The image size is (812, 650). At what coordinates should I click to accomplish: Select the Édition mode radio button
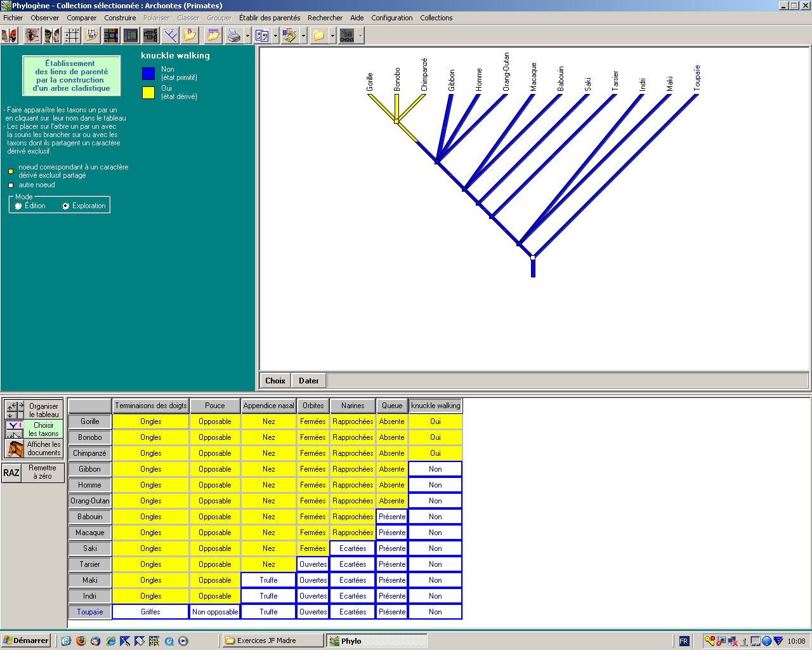click(18, 206)
